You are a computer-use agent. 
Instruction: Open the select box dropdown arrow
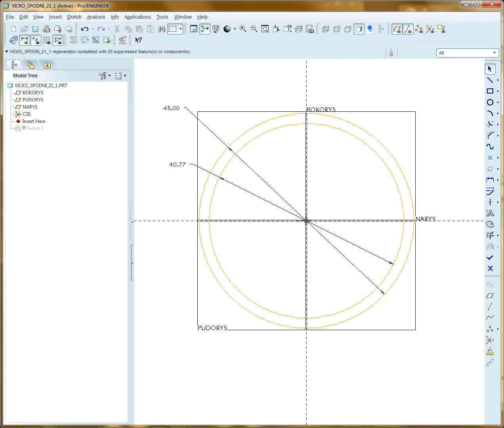181,29
